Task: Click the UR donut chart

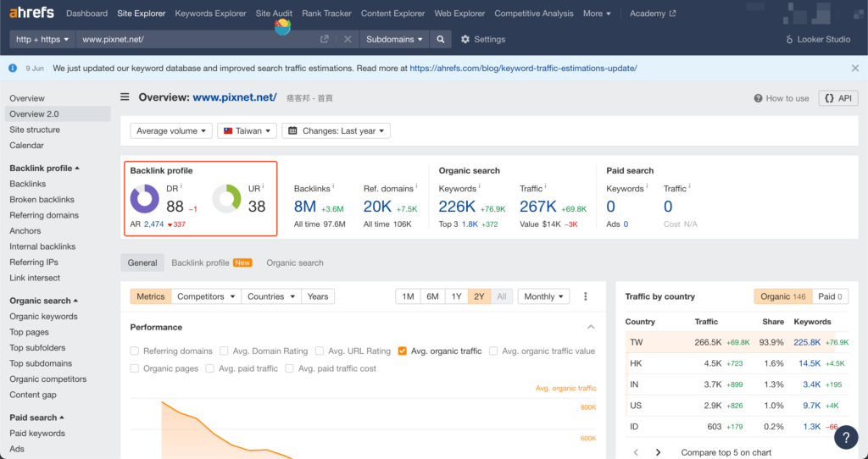Action: point(226,198)
